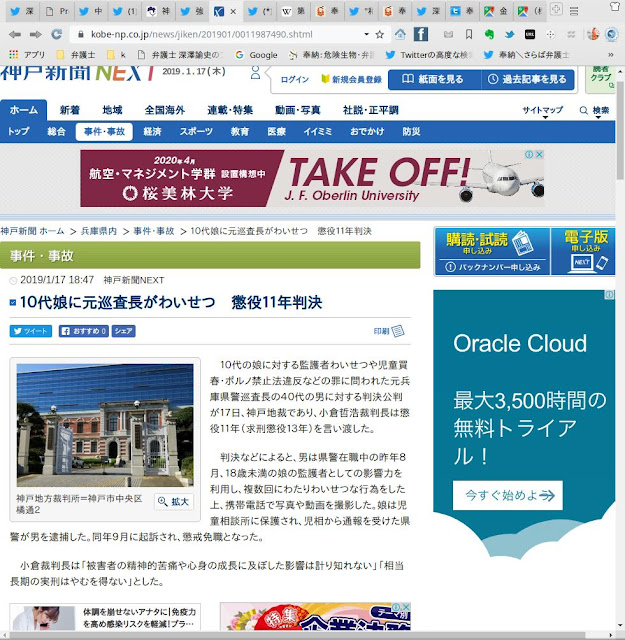Click the browser profile avatar icon

pos(593,35)
